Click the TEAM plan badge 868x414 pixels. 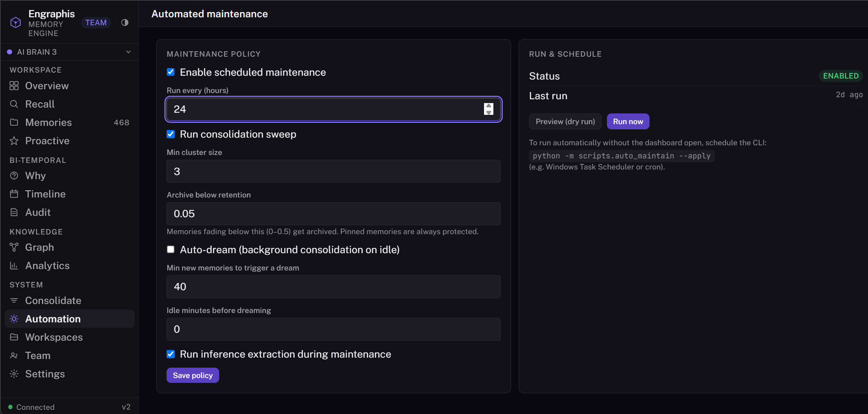click(96, 23)
